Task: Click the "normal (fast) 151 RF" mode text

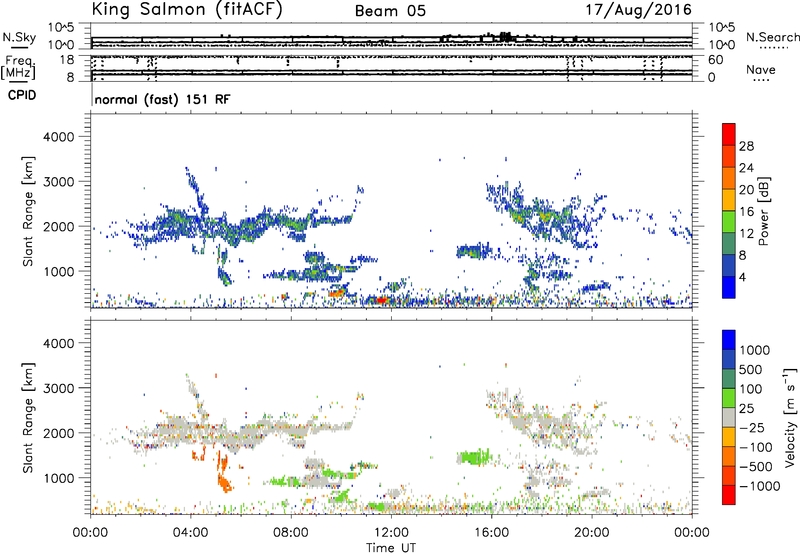Action: (x=162, y=99)
